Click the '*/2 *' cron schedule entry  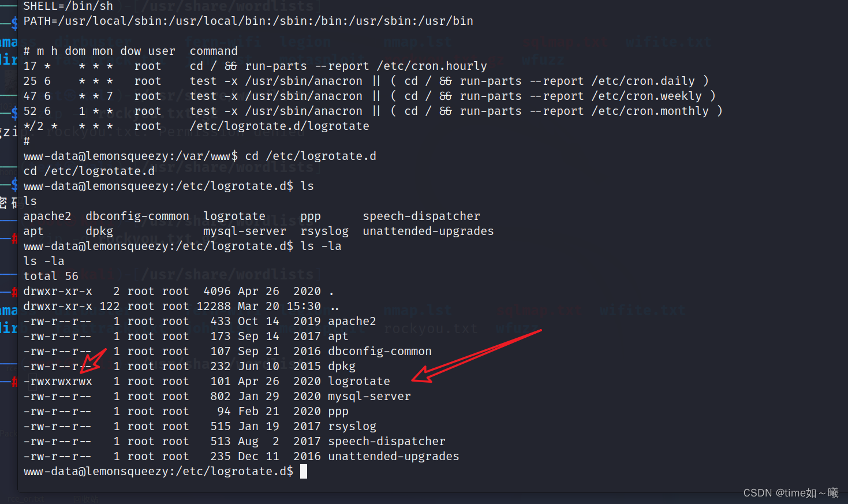[40, 126]
